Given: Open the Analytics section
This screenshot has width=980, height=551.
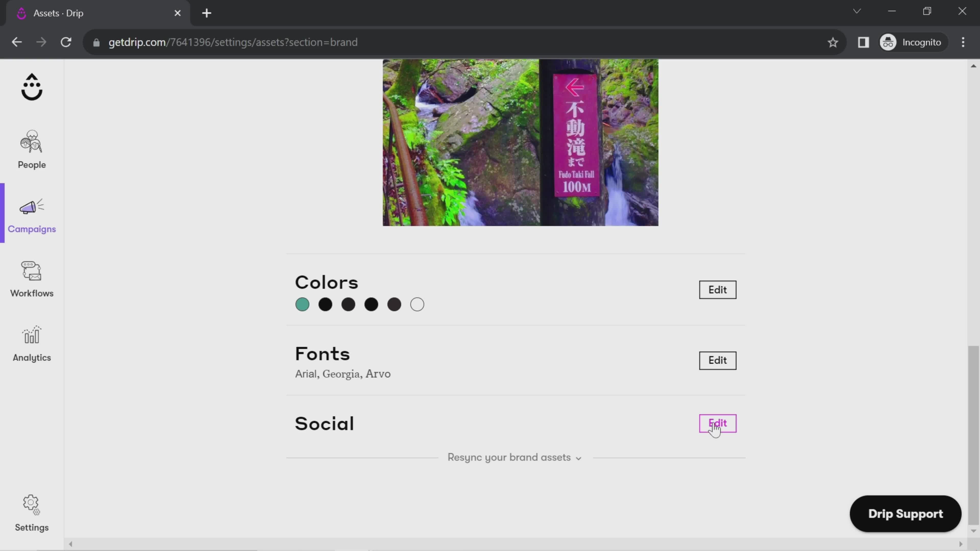Looking at the screenshot, I should 32,344.
